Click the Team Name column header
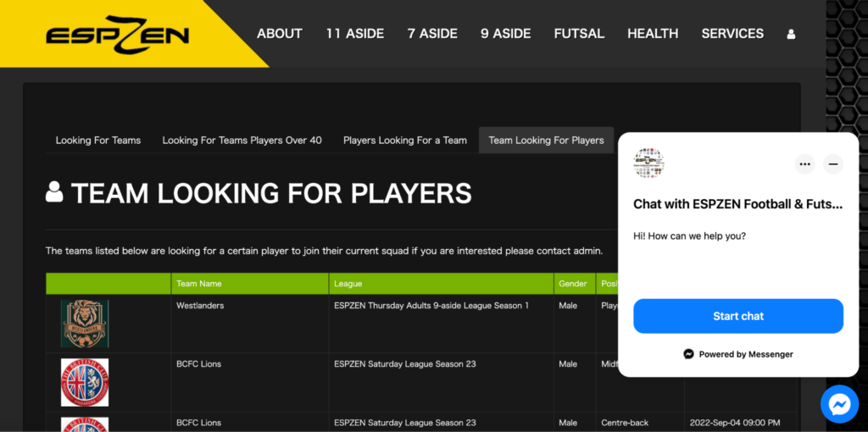Viewport: 868px width, 432px height. point(250,284)
